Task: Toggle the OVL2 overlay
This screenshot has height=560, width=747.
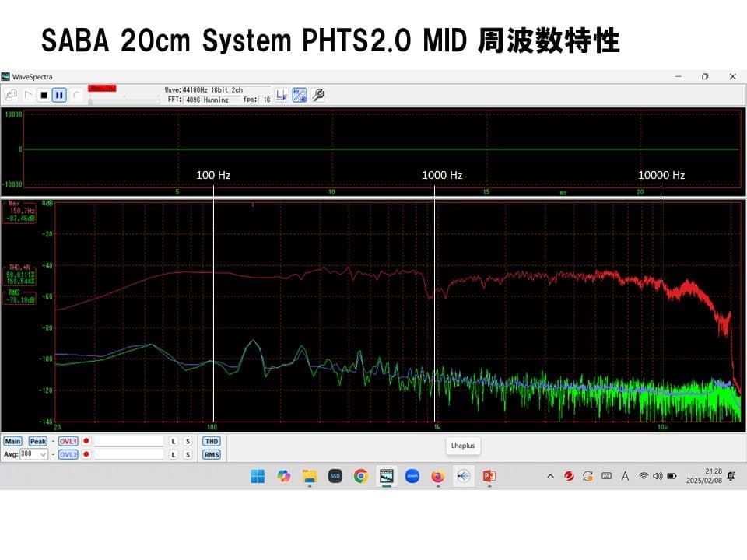Action: click(68, 454)
